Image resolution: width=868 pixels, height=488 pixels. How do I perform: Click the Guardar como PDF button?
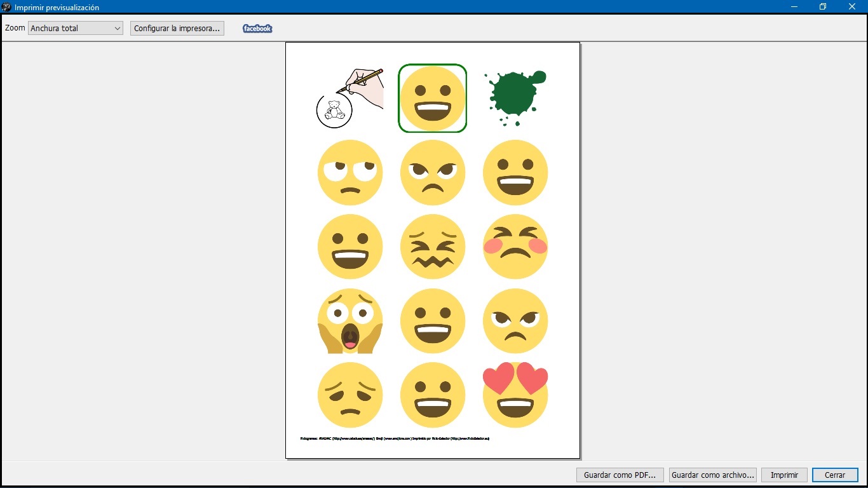point(620,475)
